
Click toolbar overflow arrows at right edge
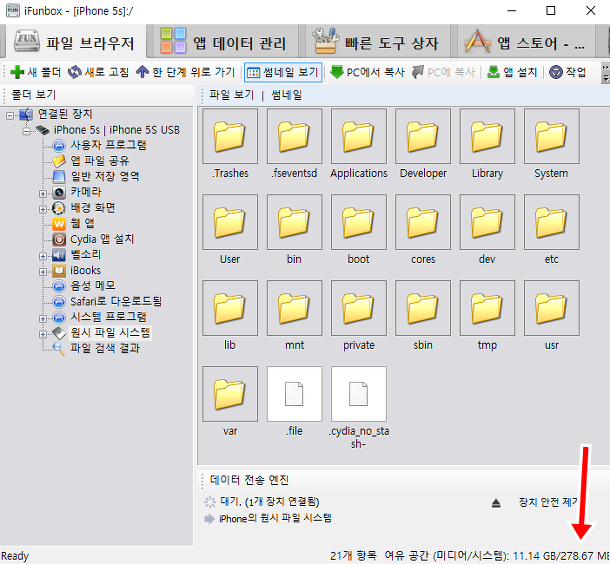click(x=605, y=73)
